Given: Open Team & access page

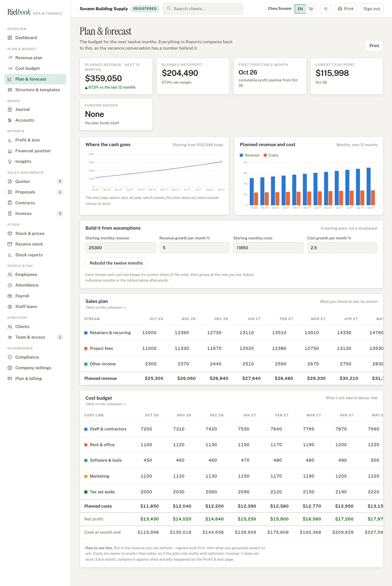Looking at the screenshot, I should pos(35,337).
